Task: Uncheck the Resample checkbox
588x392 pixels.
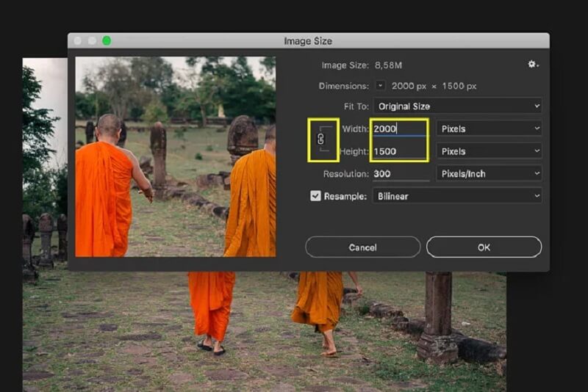Action: coord(315,196)
